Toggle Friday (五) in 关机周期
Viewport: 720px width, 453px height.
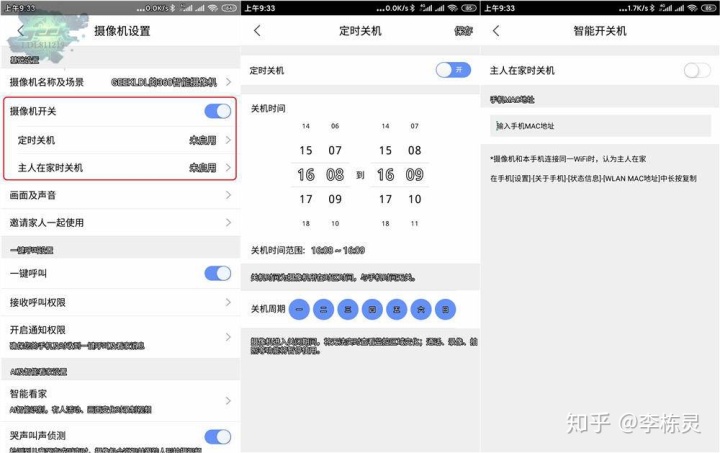[397, 309]
